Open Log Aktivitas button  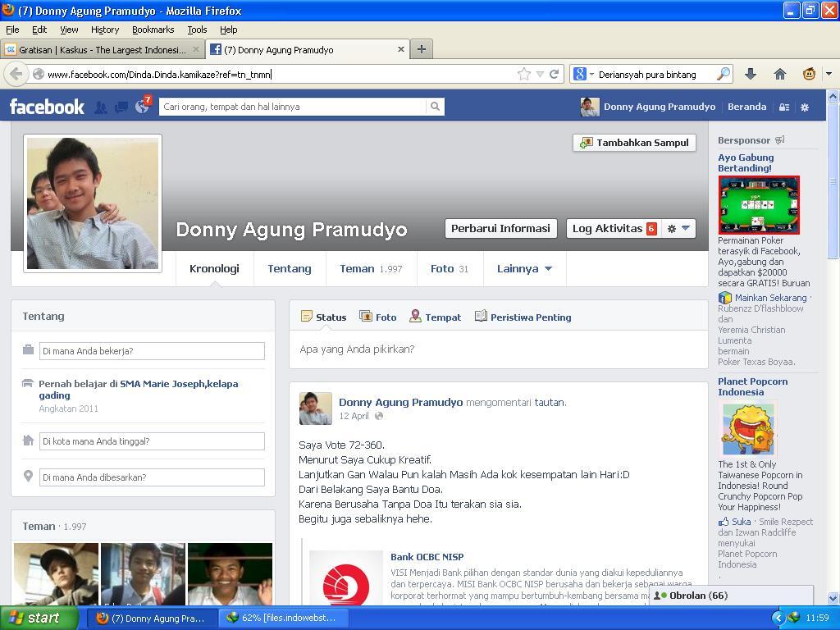coord(614,228)
